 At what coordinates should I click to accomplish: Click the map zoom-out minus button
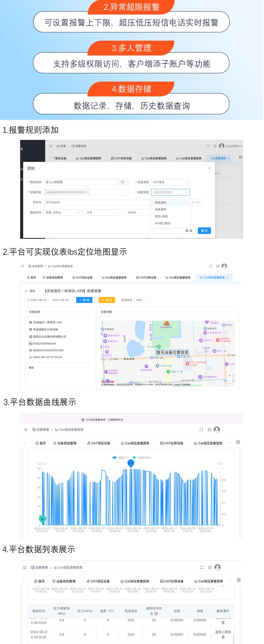pos(230,381)
